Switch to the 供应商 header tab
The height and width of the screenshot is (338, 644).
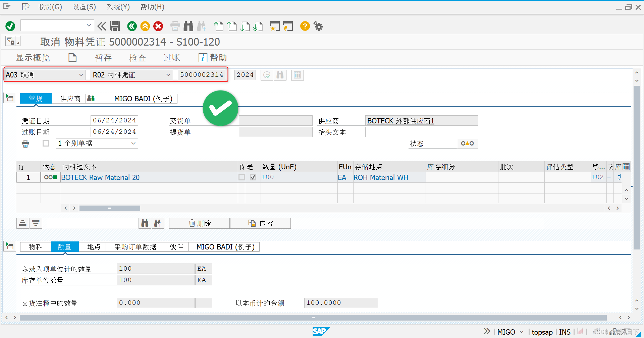pyautogui.click(x=70, y=99)
